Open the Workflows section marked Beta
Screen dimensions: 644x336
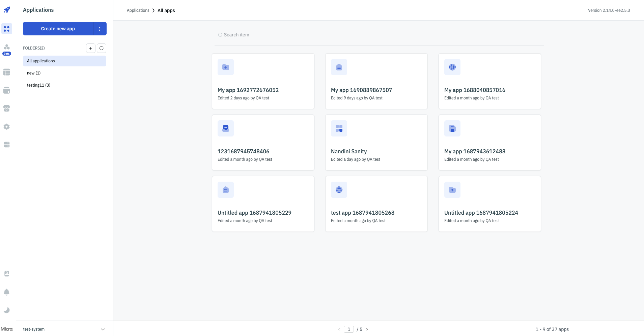pyautogui.click(x=7, y=49)
